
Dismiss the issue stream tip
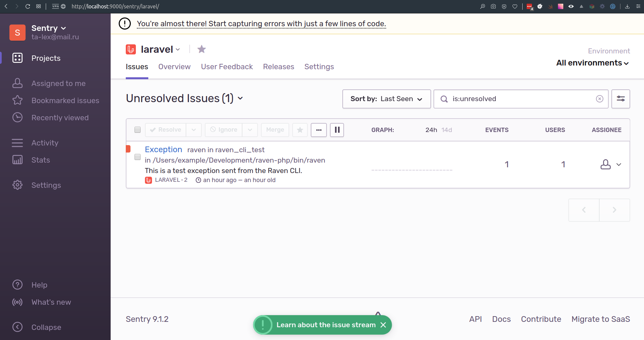pyautogui.click(x=383, y=325)
